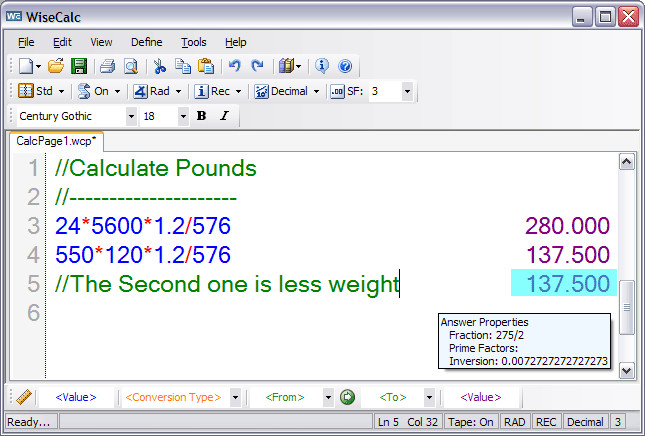Click the right <Value> result field
Image resolution: width=645 pixels, height=436 pixels.
[481, 397]
